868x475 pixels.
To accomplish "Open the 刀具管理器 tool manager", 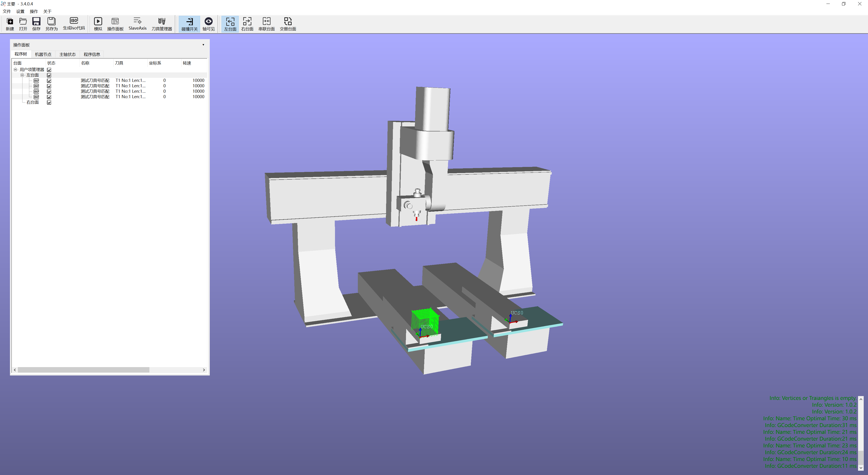I will pyautogui.click(x=161, y=24).
